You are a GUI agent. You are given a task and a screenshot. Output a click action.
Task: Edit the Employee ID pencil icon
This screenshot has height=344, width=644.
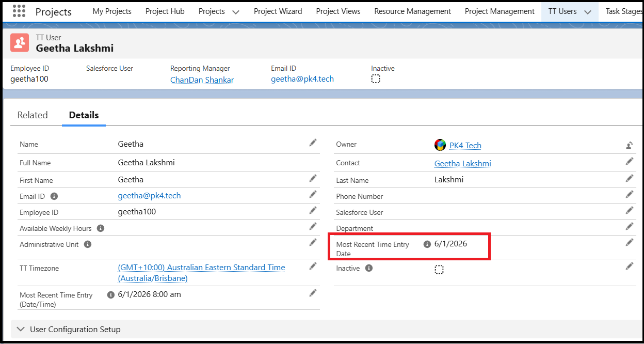[x=313, y=210]
